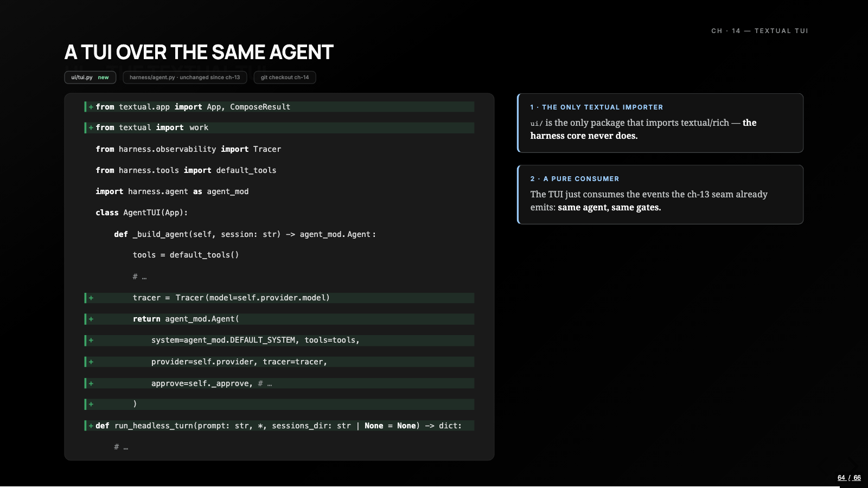Select the harness/agent.py unchanged since ch-13 tab
Screen dimensions: 868x488
pos(184,78)
